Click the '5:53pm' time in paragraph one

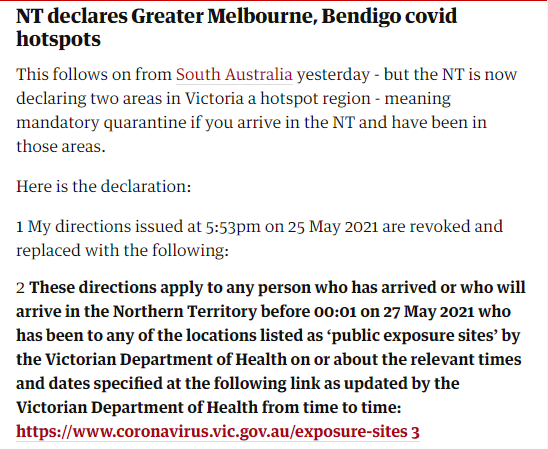[233, 227]
